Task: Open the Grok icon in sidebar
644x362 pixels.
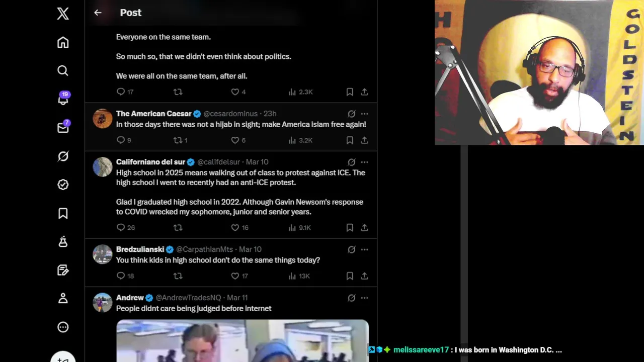Action: point(63,156)
